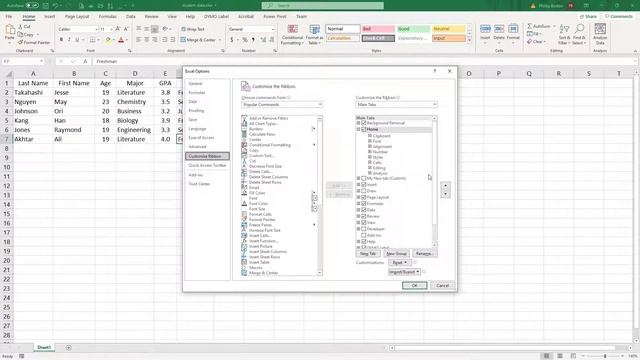Click the Search box in the title bar
The width and height of the screenshot is (640, 360).
click(322, 5)
